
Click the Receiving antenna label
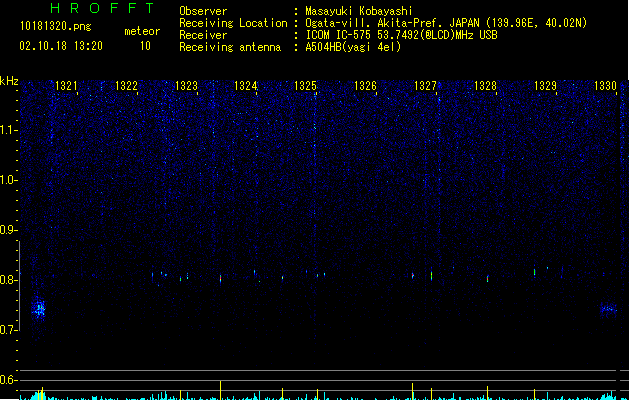230,47
